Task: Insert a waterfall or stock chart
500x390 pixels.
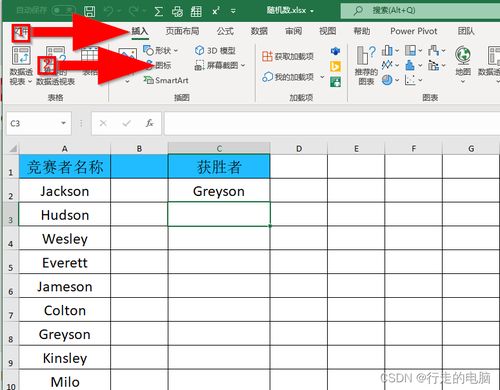Action: (x=433, y=51)
